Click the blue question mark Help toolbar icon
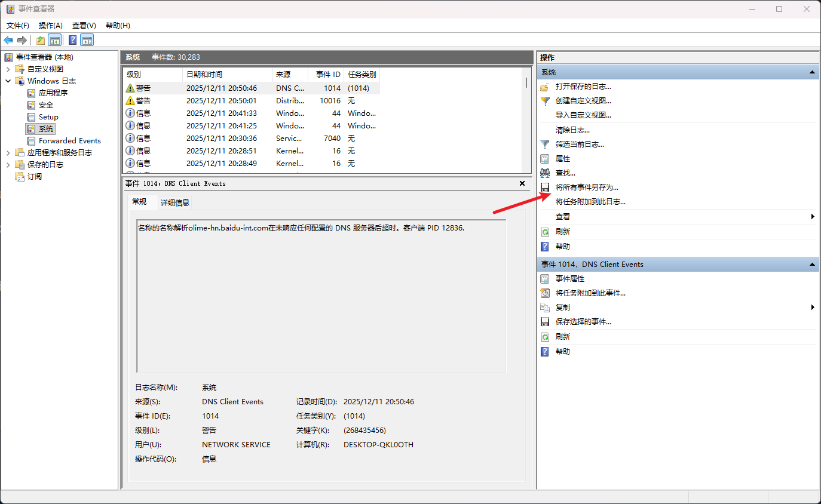The width and height of the screenshot is (821, 504). [x=72, y=40]
